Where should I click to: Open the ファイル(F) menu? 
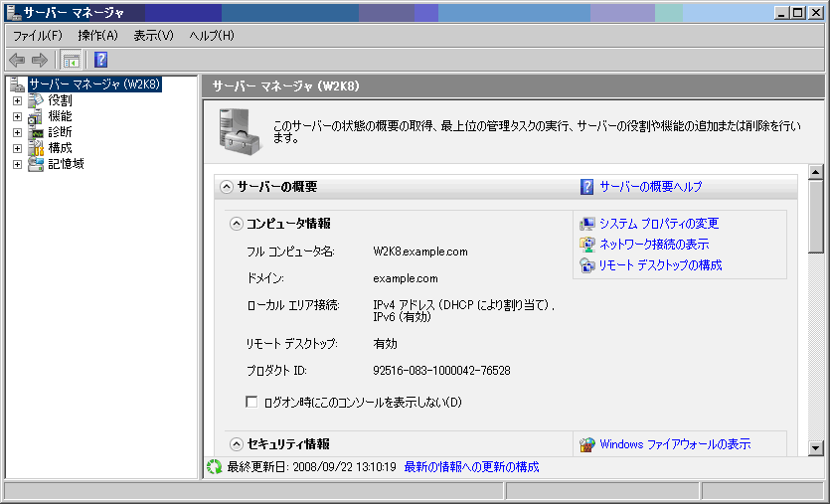38,36
